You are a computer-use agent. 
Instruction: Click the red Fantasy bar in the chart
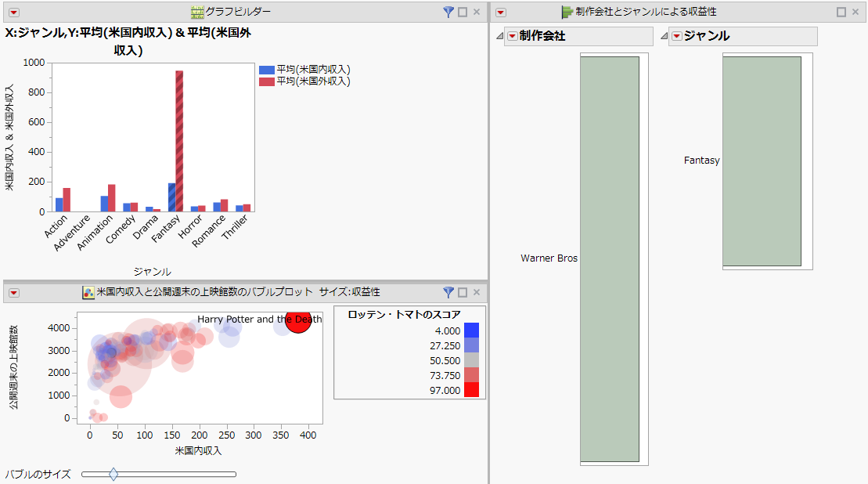(179, 141)
